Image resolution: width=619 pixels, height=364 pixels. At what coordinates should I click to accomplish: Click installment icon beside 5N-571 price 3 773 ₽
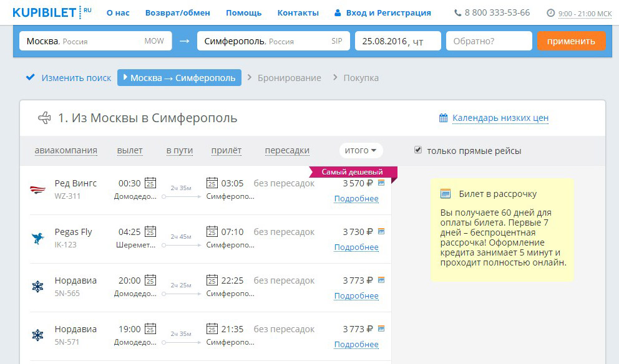click(381, 328)
